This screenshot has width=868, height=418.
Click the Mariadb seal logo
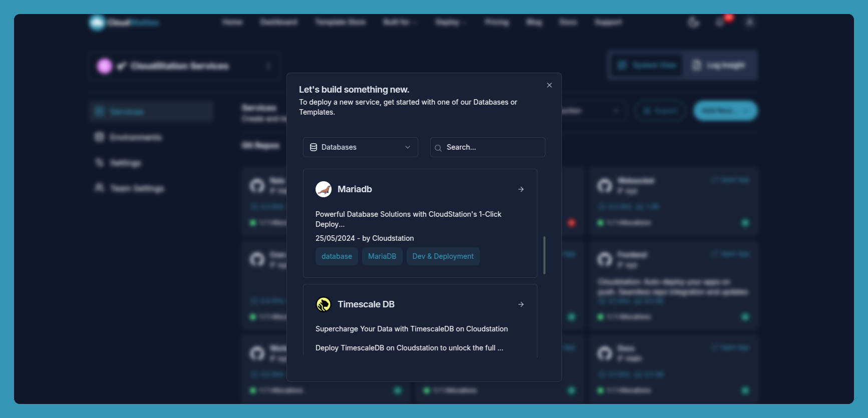tap(324, 189)
